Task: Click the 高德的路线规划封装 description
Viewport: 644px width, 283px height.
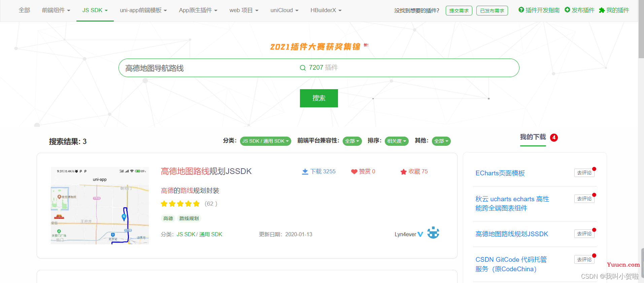Action: pos(190,191)
